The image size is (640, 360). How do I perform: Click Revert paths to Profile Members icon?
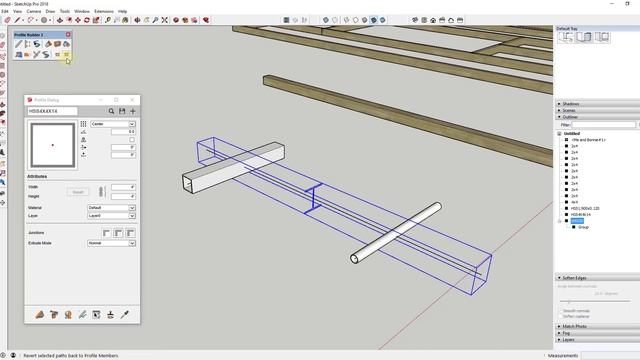click(66, 54)
